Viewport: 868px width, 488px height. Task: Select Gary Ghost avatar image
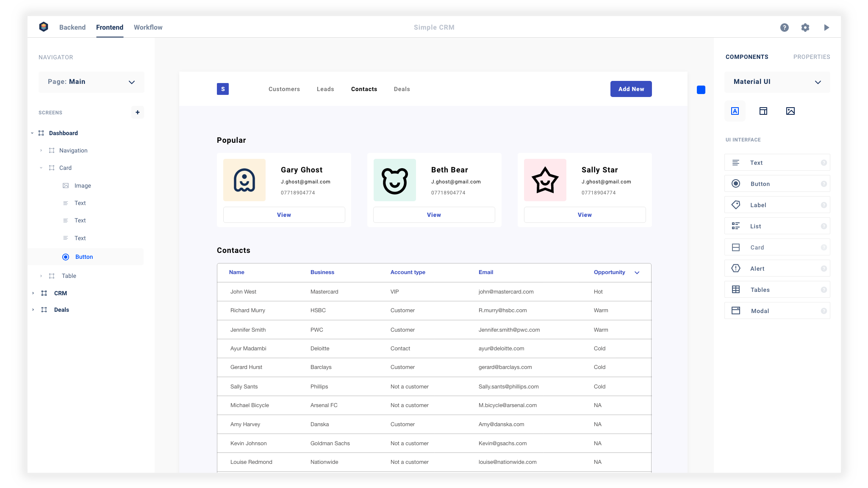[244, 180]
